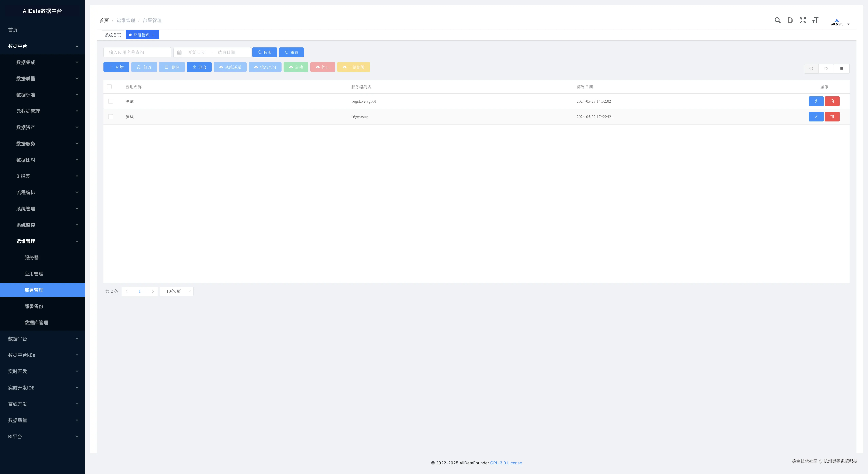Viewport: 868px width, 474px height.
Task: Switch to the 系统首页 tab
Action: tap(113, 35)
